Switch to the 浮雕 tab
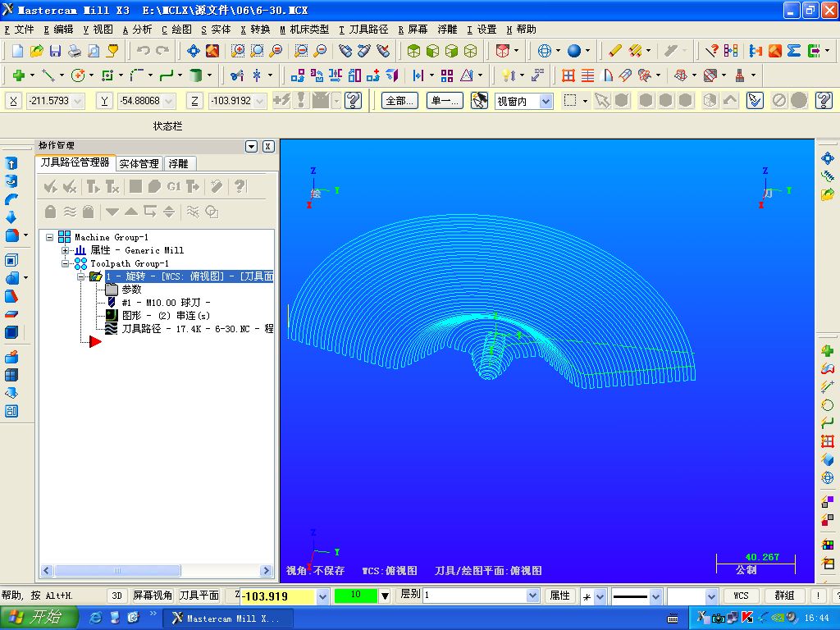Viewport: 840px width, 630px height. tap(178, 163)
